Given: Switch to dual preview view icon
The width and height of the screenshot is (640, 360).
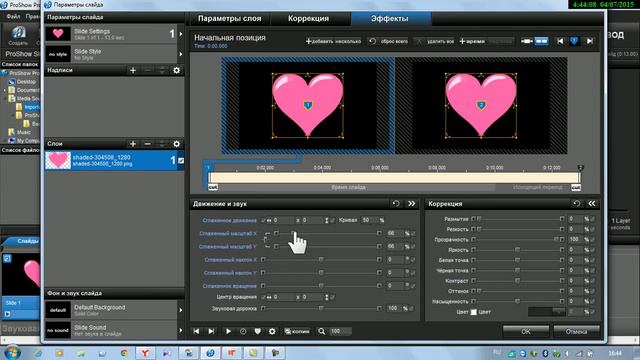Looking at the screenshot, I should [541, 41].
